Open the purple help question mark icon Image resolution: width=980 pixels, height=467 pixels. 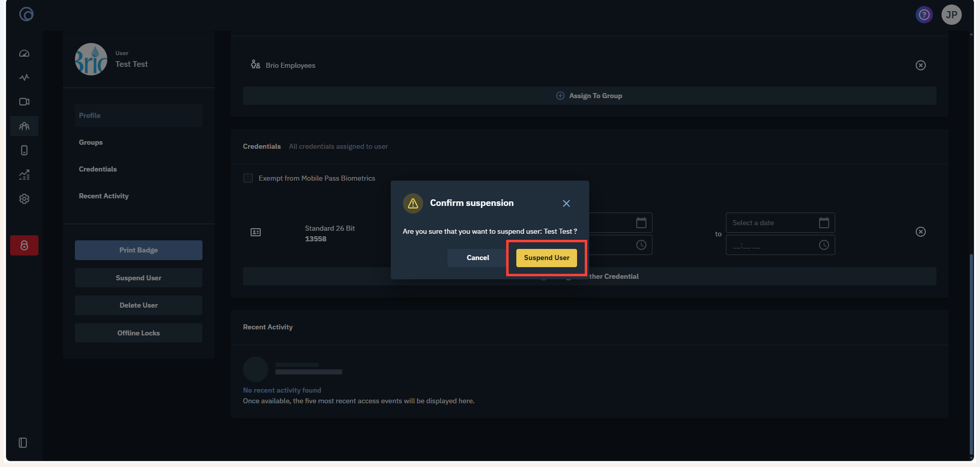(x=924, y=15)
